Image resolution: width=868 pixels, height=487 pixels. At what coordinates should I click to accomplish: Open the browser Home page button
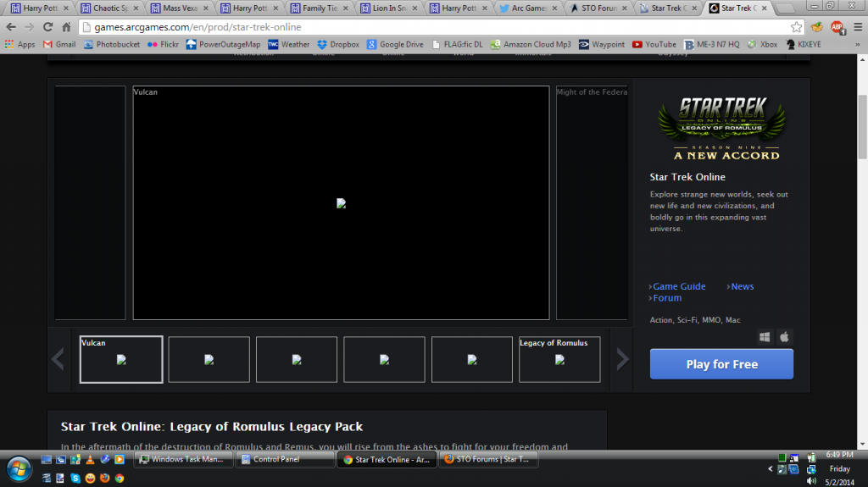(x=66, y=26)
